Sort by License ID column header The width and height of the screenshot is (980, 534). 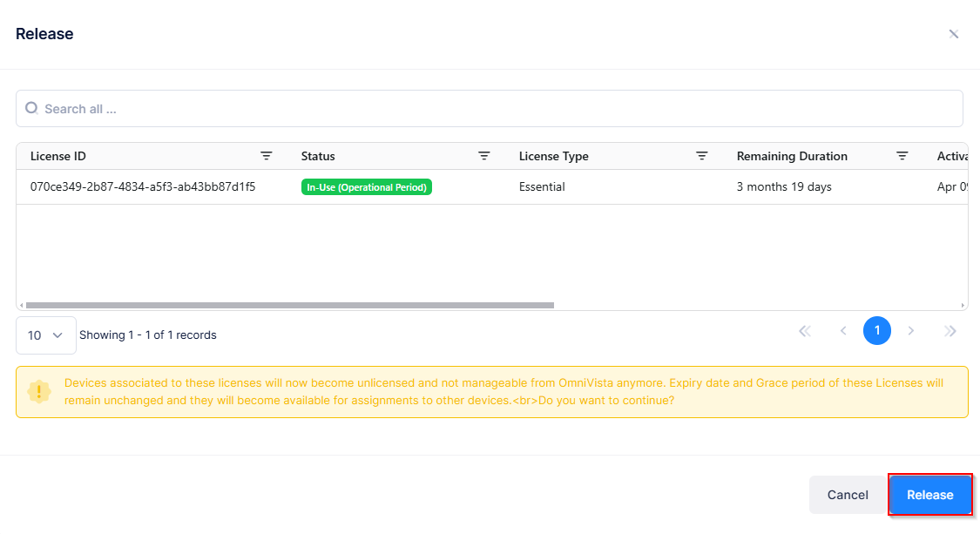[58, 156]
